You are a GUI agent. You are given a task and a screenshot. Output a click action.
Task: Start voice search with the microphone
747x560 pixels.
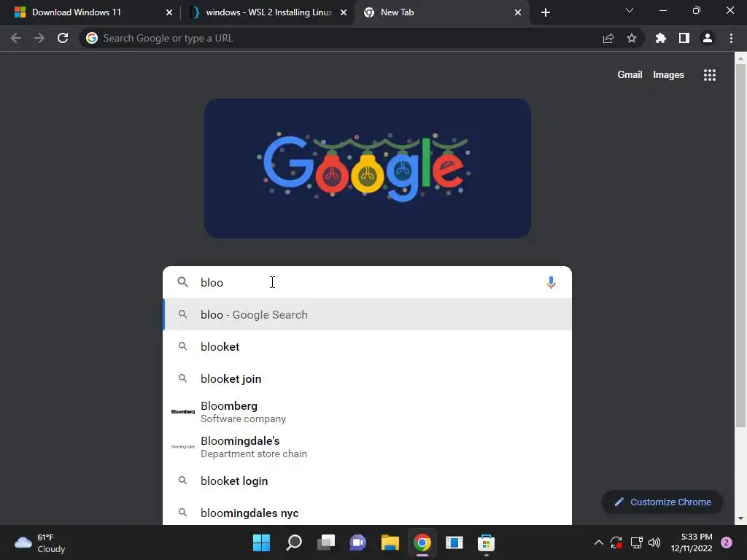click(551, 282)
